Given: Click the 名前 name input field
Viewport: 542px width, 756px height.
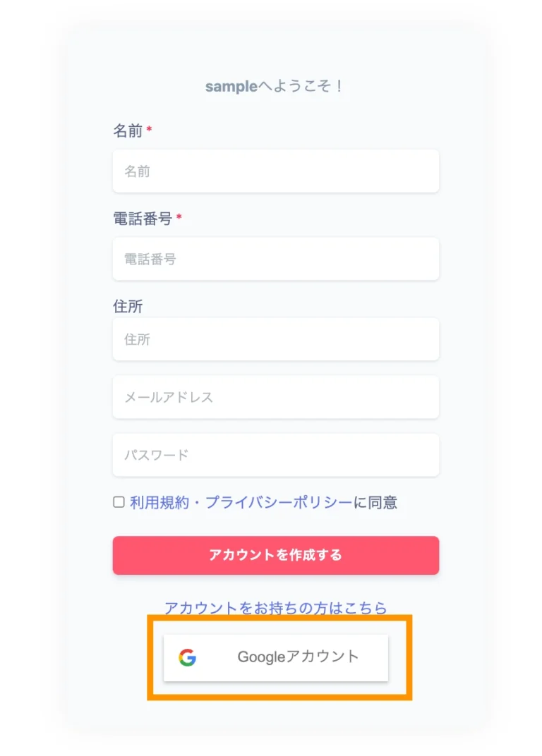Looking at the screenshot, I should (x=275, y=171).
